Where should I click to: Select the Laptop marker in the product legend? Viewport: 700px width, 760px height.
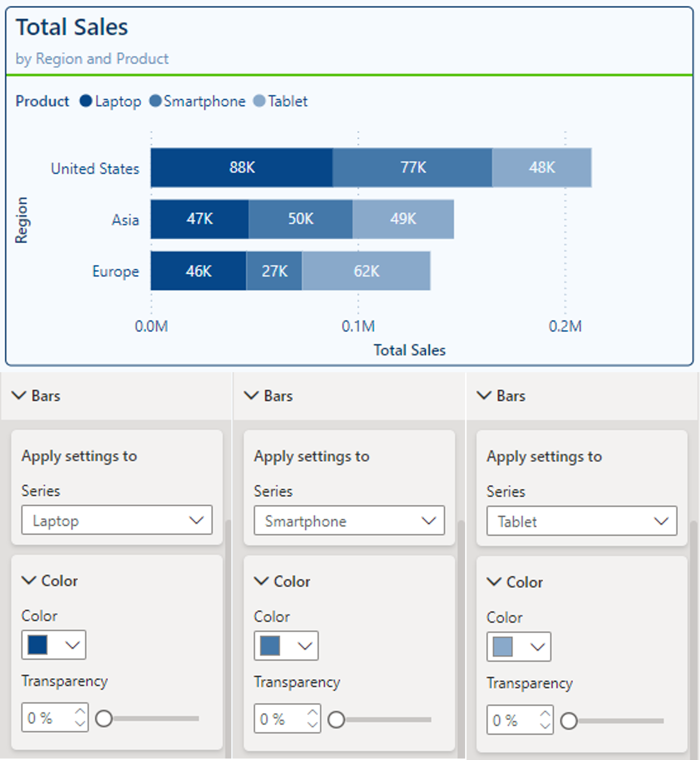click(87, 101)
